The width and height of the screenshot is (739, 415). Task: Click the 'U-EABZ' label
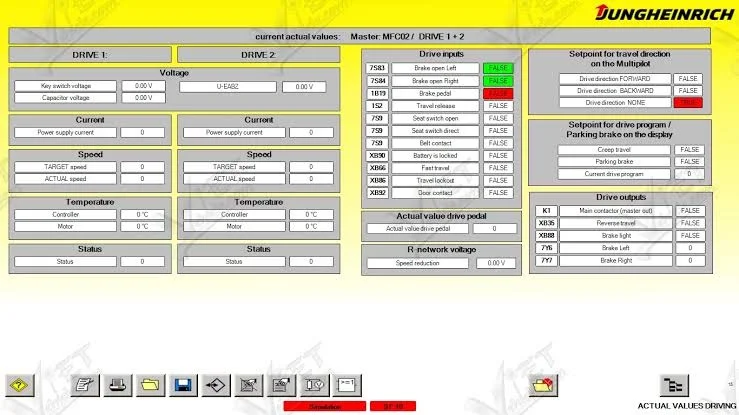[x=228, y=87]
